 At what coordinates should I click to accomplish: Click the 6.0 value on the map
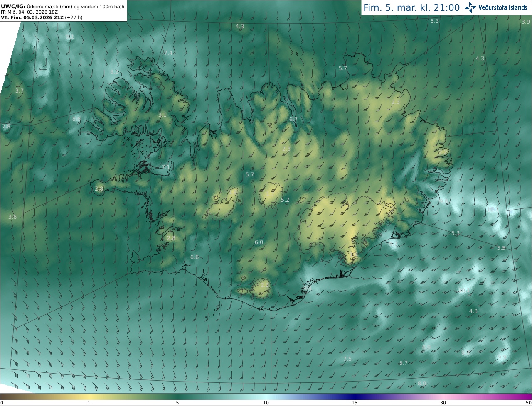[x=259, y=242]
